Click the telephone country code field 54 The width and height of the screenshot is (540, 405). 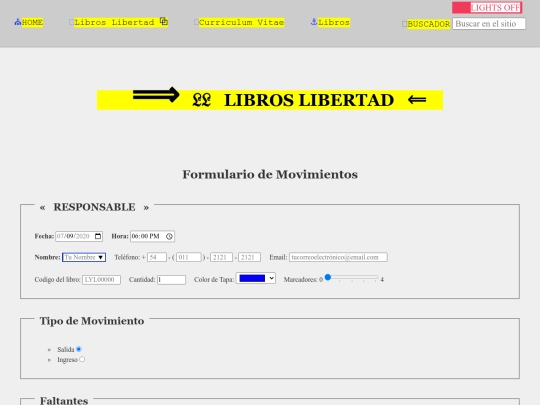pyautogui.click(x=157, y=257)
